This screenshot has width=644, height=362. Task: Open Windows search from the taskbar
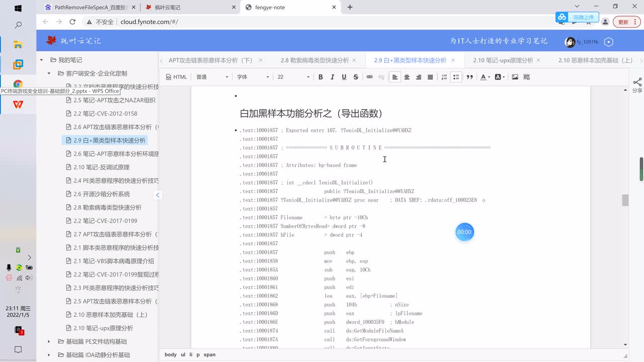18,25
